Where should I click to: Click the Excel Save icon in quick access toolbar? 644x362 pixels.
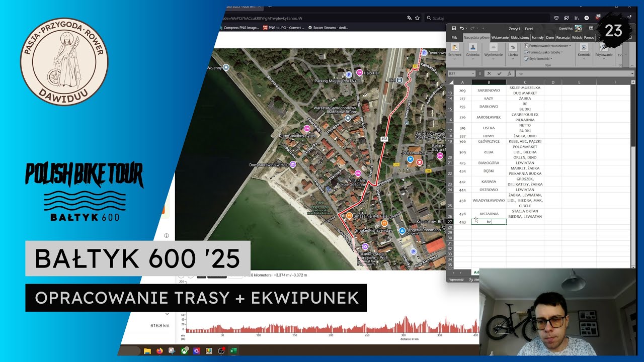click(x=454, y=28)
